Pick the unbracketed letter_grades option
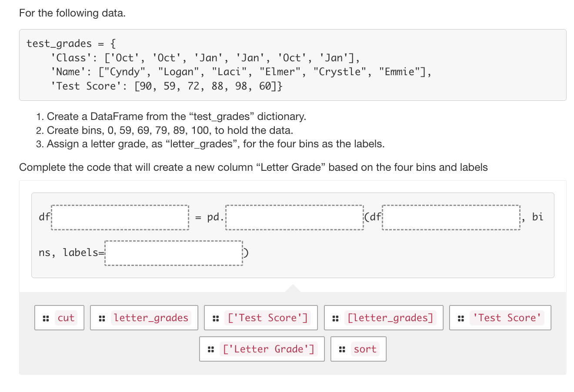Image resolution: width=574 pixels, height=392 pixels. pyautogui.click(x=151, y=318)
